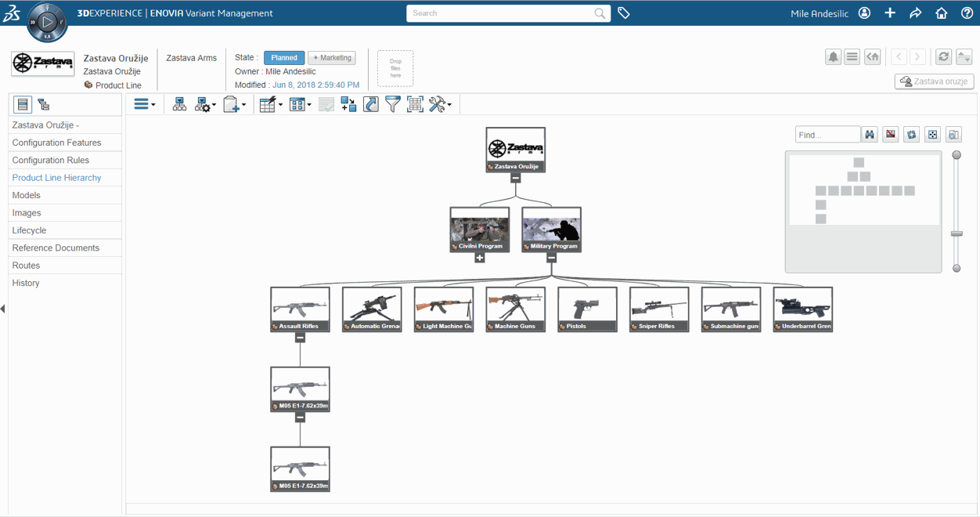This screenshot has height=517, width=980.
Task: Select the binoculars search icon beside Find
Action: 869,134
